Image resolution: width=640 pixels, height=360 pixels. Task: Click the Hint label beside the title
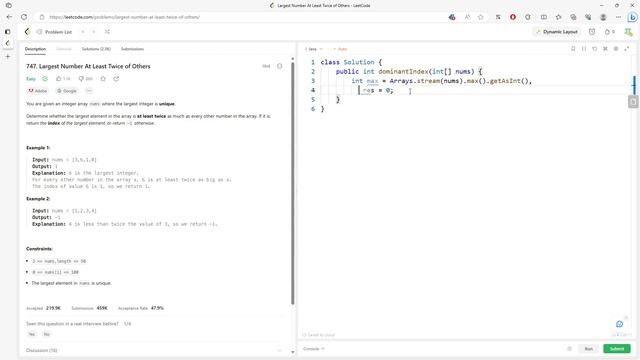click(x=266, y=66)
